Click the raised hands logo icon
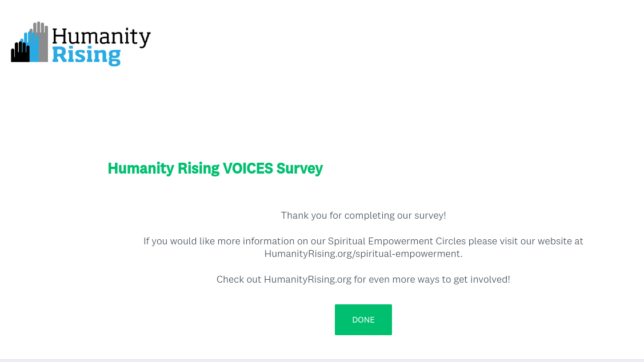 30,43
